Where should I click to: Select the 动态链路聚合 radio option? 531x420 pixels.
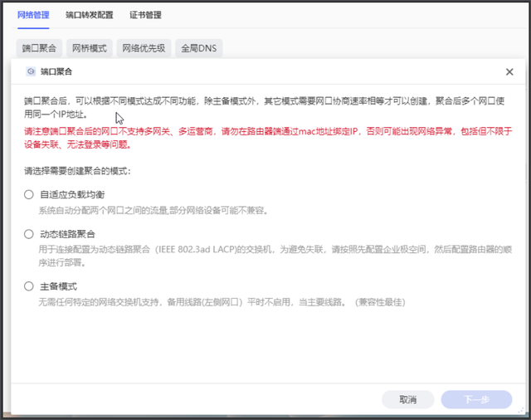pos(29,234)
